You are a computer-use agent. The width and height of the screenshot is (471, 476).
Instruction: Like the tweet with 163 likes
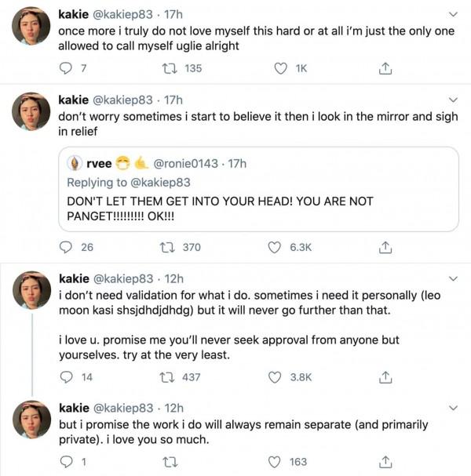point(275,462)
